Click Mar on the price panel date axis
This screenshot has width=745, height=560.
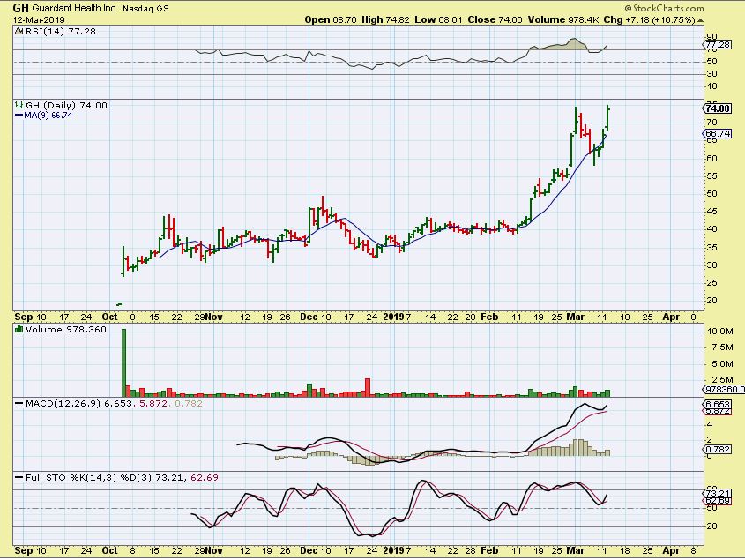[x=576, y=317]
